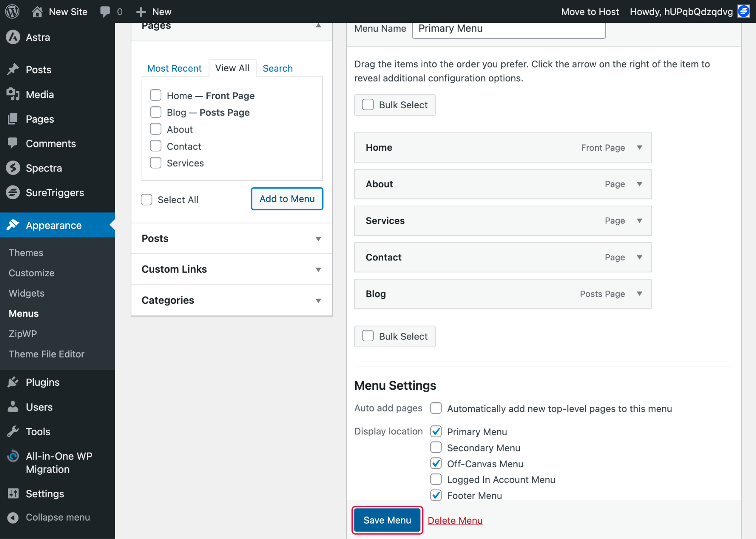Switch to the Most Recent tab

(x=174, y=68)
